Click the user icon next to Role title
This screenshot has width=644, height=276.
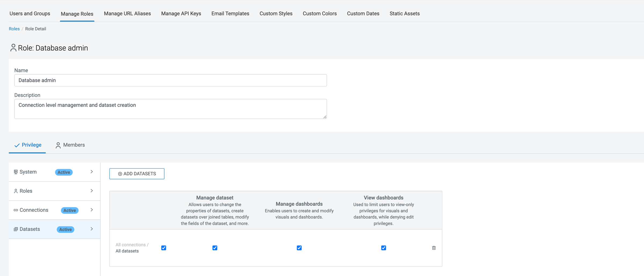tap(13, 48)
